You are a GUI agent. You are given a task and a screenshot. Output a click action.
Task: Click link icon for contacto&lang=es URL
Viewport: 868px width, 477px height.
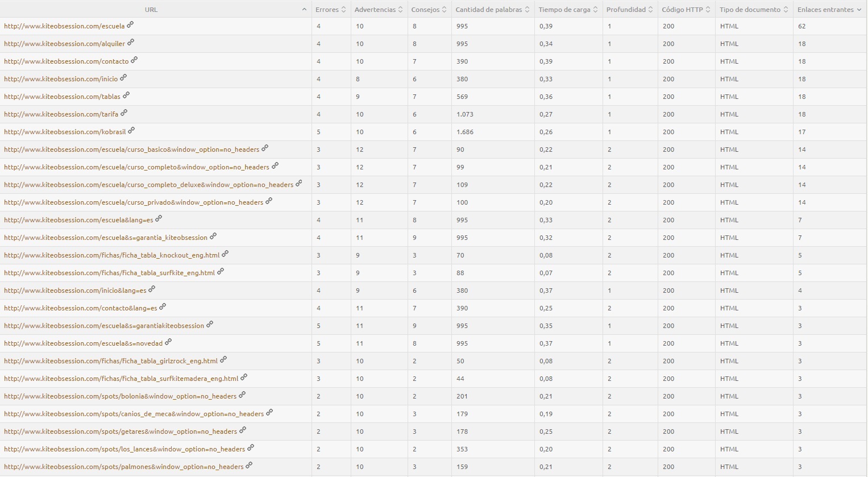(163, 306)
